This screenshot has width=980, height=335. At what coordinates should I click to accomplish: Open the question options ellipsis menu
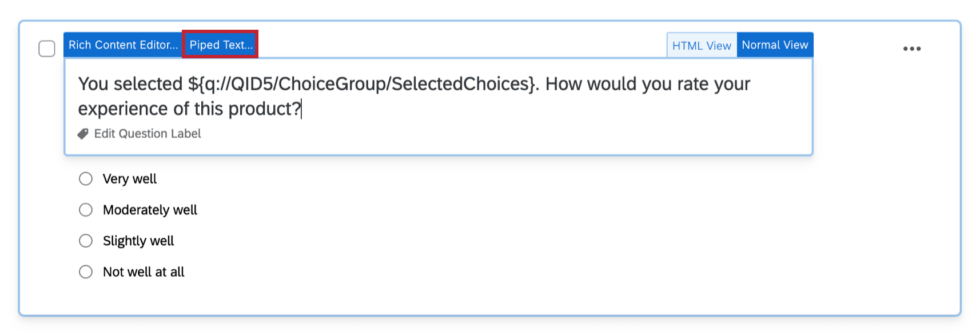(911, 48)
